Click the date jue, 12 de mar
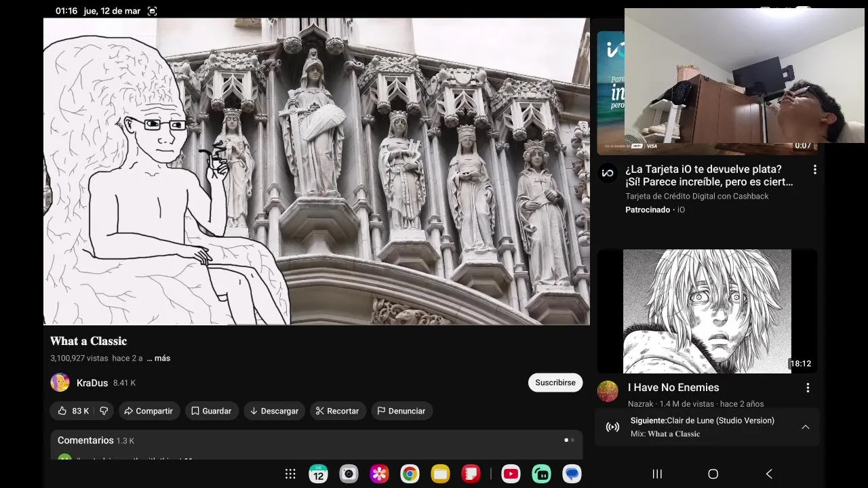This screenshot has width=868, height=488. [112, 11]
